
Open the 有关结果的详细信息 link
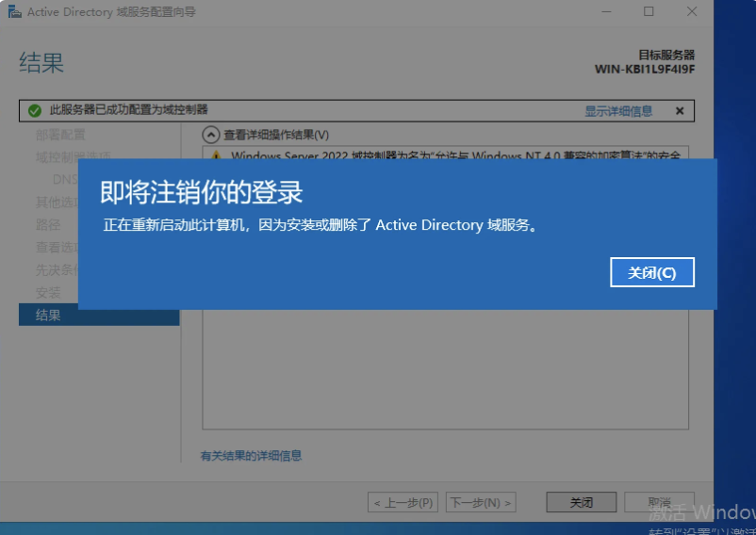(x=252, y=456)
